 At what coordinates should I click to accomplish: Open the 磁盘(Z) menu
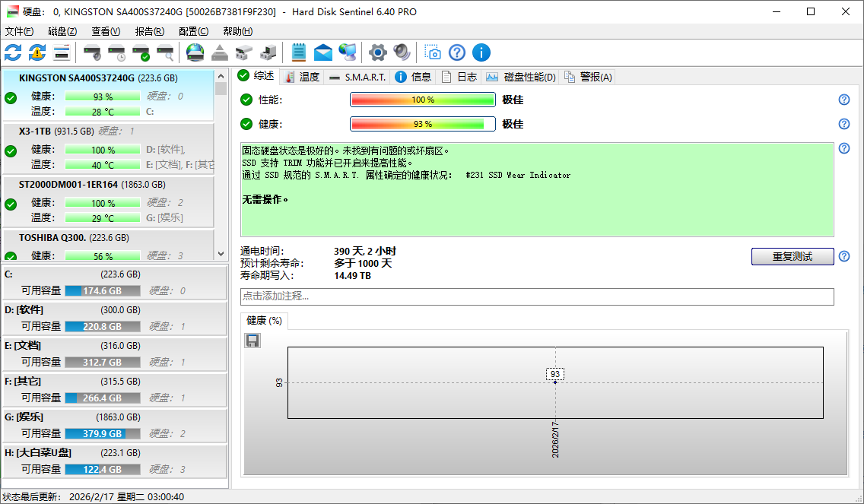pos(62,31)
